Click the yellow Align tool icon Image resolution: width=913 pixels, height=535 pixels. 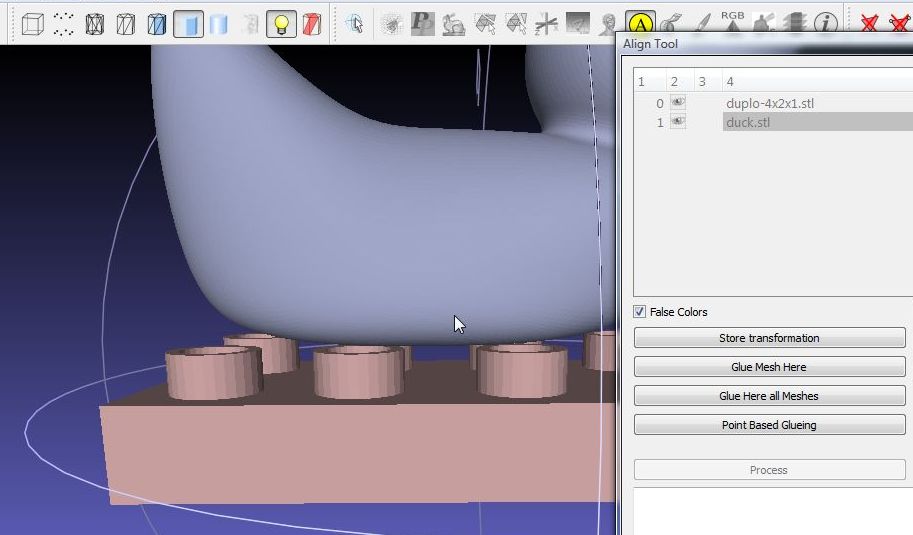(640, 24)
